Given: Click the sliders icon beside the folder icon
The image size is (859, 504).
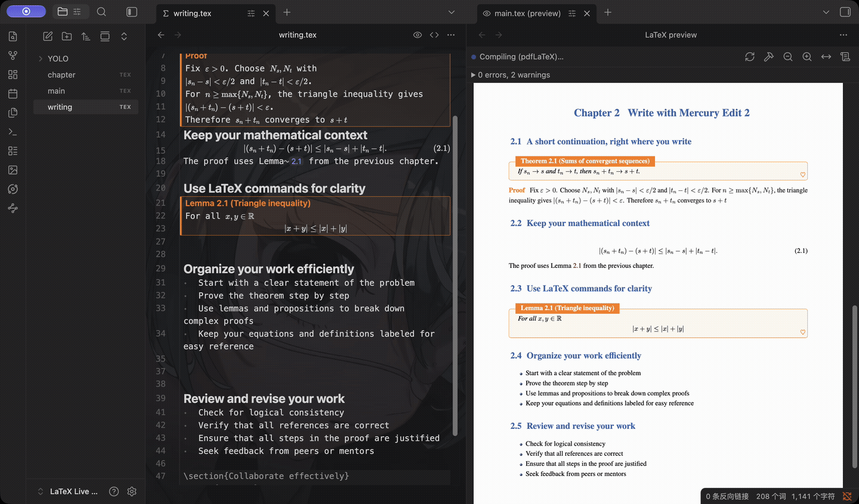Looking at the screenshot, I should pos(77,11).
